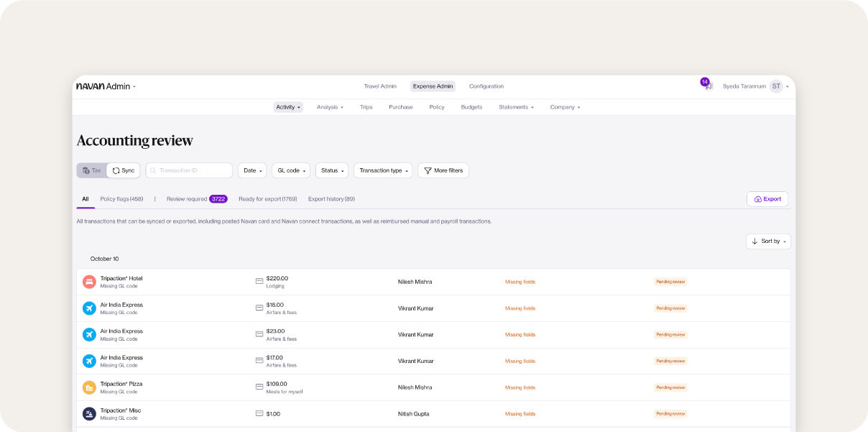Screen dimensions: 868x432
Task: Click the search magnifier icon in Transaction ID field
Action: 153,170
